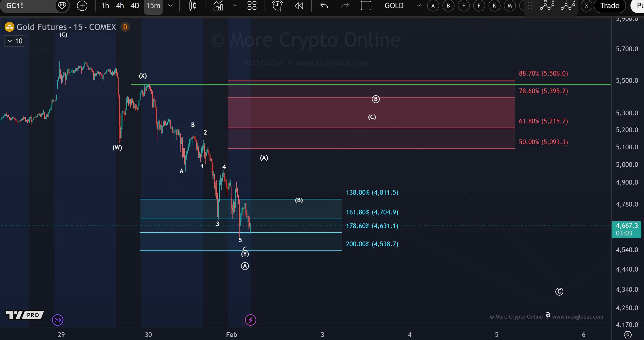
Task: Click the chart settings target icon bottom-right
Action: pyautogui.click(x=628, y=335)
